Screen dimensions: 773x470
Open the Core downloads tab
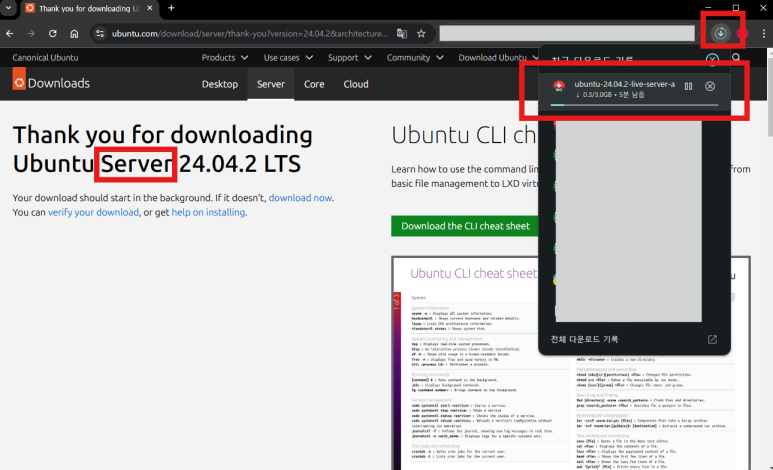(x=314, y=84)
